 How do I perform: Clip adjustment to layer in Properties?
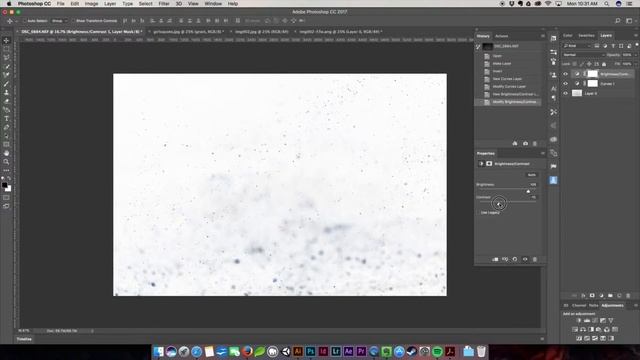coord(495,259)
